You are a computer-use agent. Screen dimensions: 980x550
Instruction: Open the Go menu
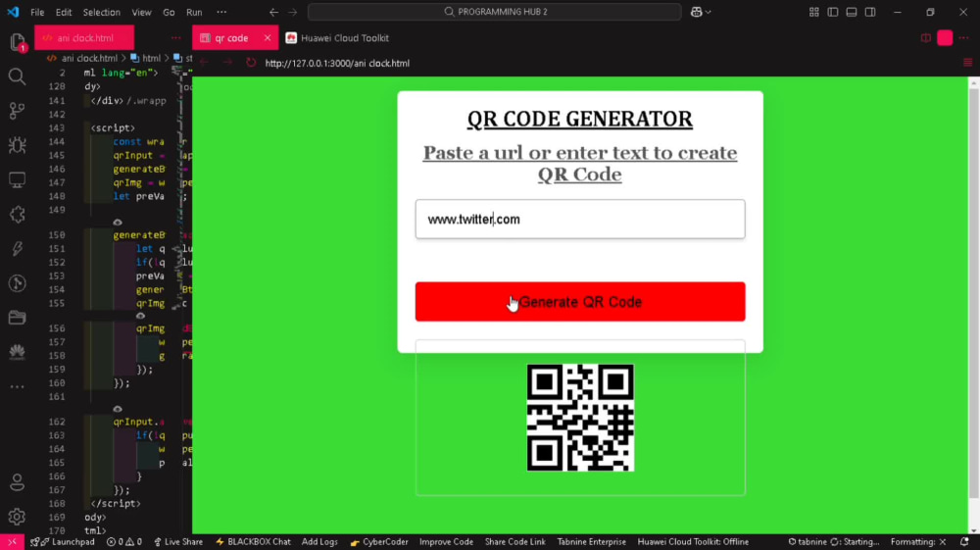(169, 12)
